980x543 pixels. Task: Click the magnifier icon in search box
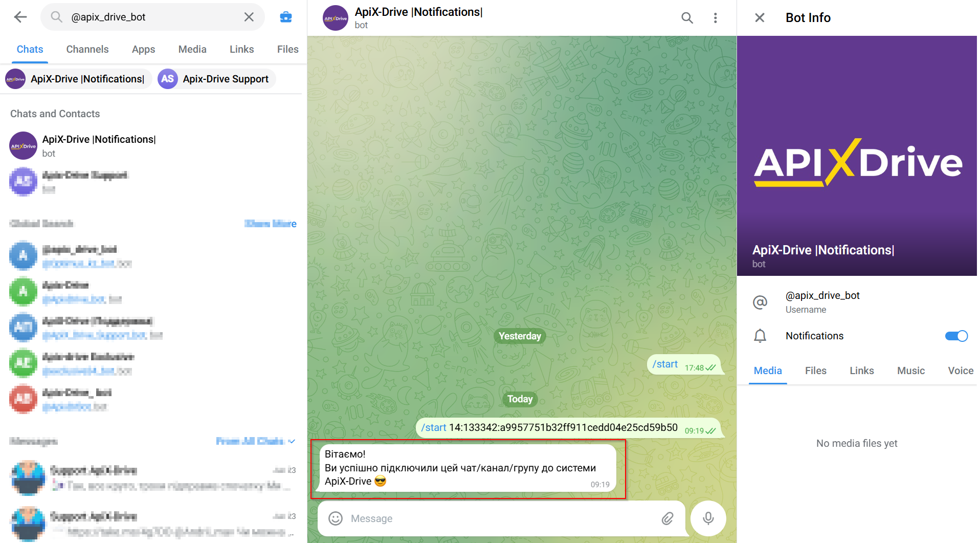point(56,17)
